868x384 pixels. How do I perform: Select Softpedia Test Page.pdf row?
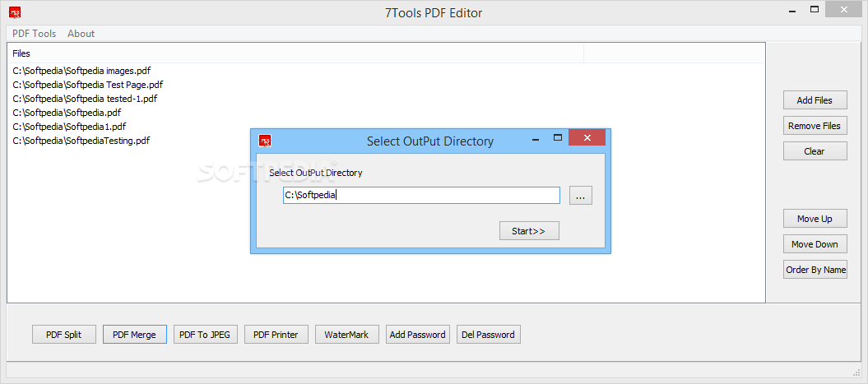(87, 85)
